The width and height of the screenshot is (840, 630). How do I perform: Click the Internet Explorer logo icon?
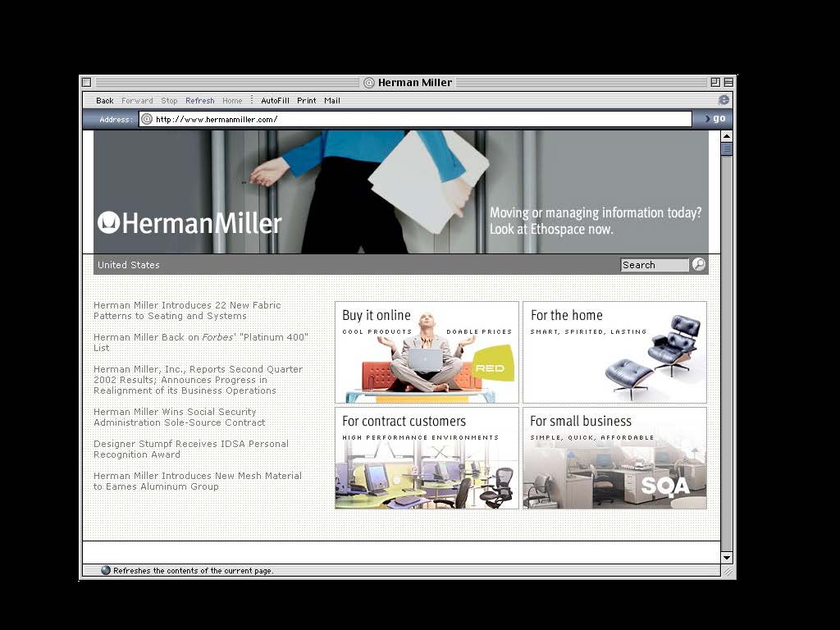tap(724, 100)
